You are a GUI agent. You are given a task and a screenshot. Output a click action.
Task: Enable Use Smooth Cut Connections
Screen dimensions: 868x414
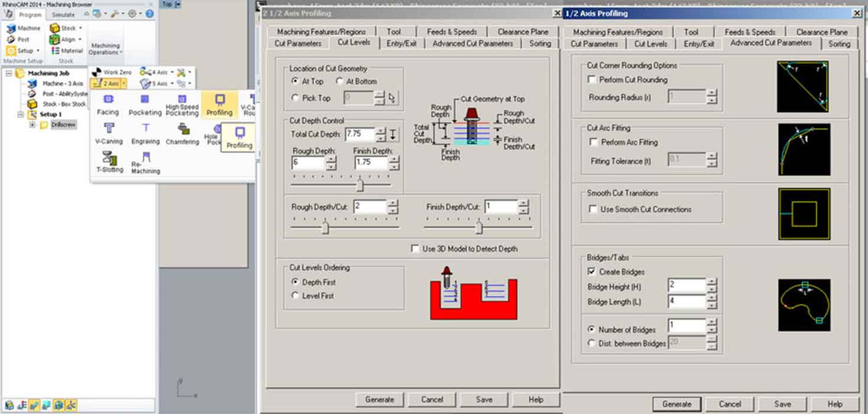(x=593, y=209)
